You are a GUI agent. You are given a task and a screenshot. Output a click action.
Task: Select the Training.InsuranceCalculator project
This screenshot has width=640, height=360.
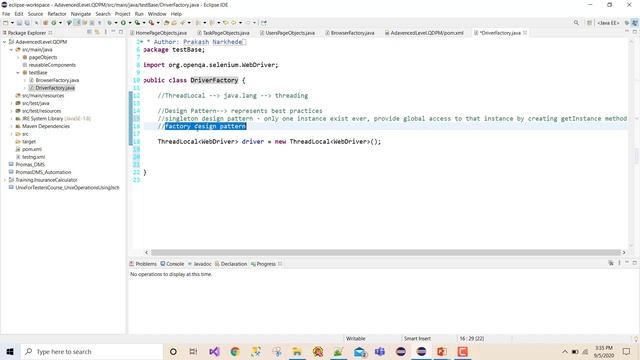coord(46,180)
